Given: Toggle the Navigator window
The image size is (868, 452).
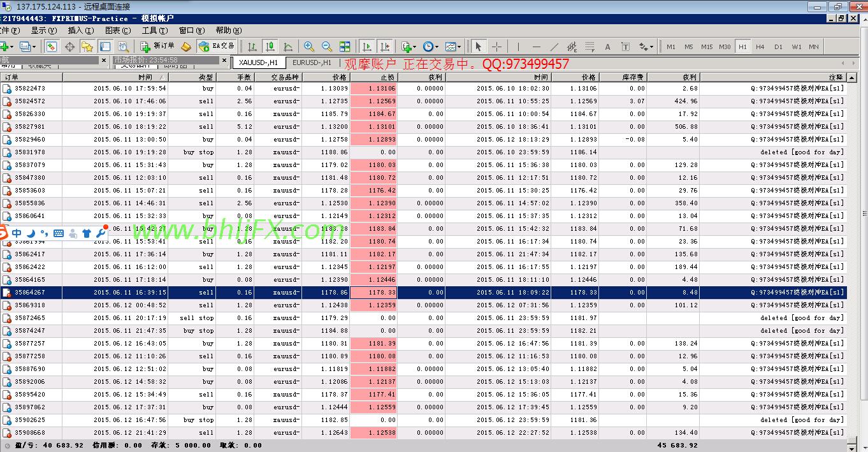Looking at the screenshot, I should (87, 47).
